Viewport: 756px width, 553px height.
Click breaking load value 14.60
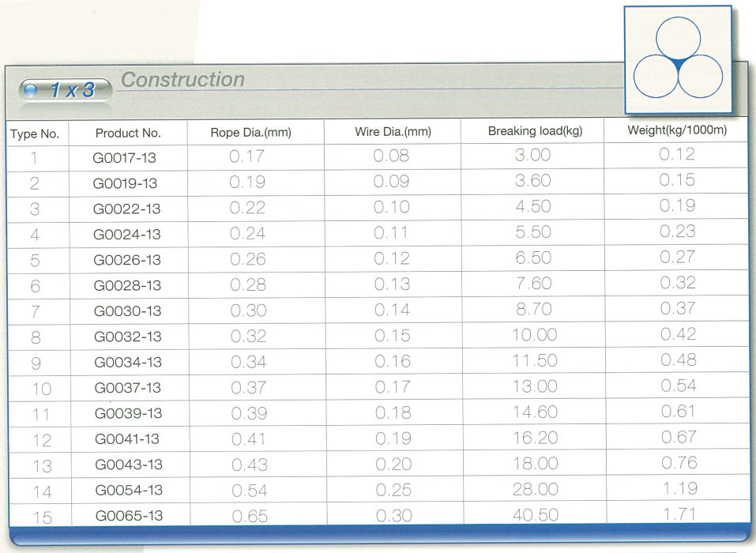[535, 412]
